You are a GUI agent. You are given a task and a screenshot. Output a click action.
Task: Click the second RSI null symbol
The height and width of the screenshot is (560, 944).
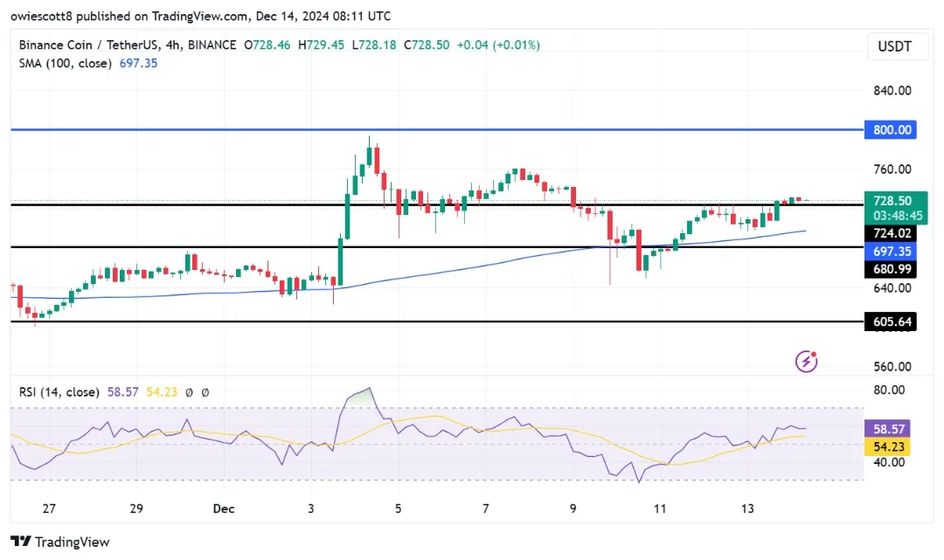pos(205,392)
